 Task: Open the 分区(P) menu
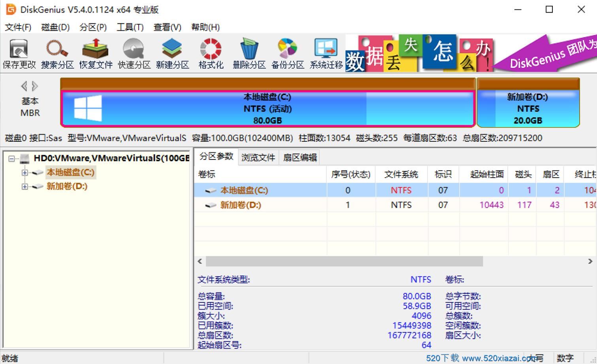click(x=93, y=27)
